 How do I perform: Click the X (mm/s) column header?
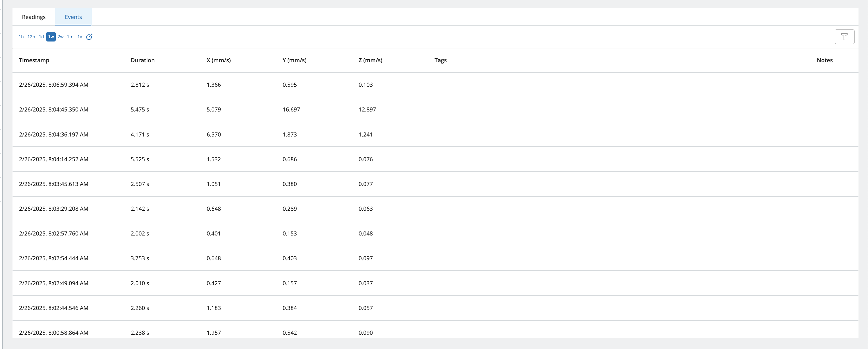219,60
